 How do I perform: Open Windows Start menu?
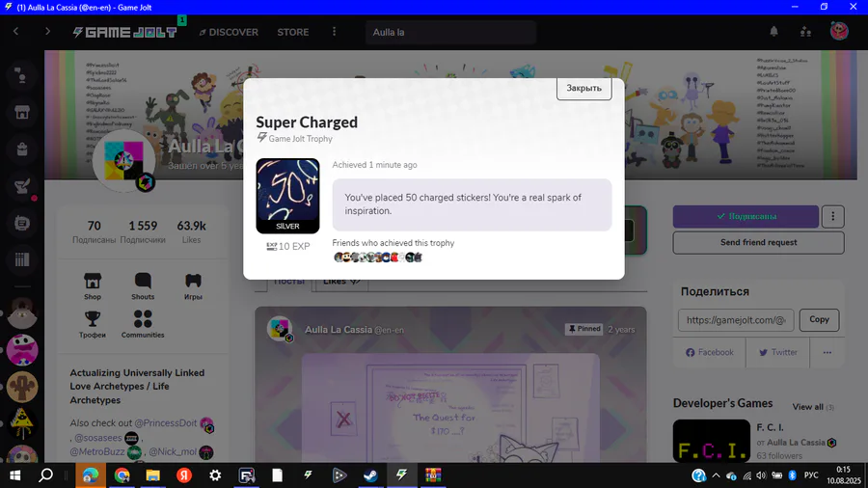coord(14,475)
